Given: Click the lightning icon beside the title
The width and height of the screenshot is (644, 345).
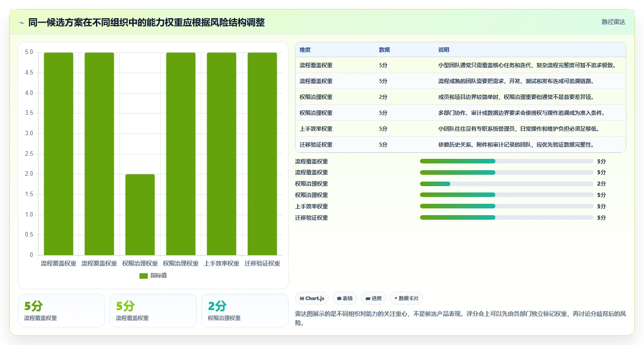Looking at the screenshot, I should (22, 23).
